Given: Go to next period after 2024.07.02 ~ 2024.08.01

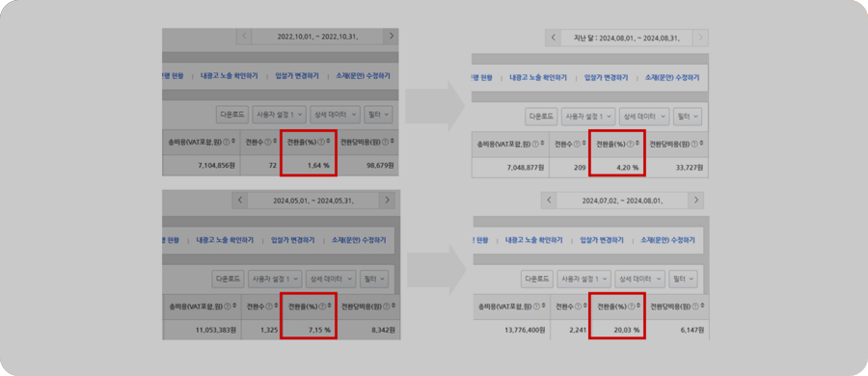Looking at the screenshot, I should (x=695, y=200).
